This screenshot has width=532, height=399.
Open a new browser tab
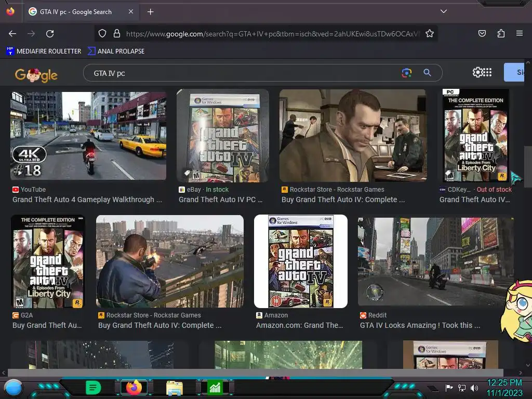point(150,12)
